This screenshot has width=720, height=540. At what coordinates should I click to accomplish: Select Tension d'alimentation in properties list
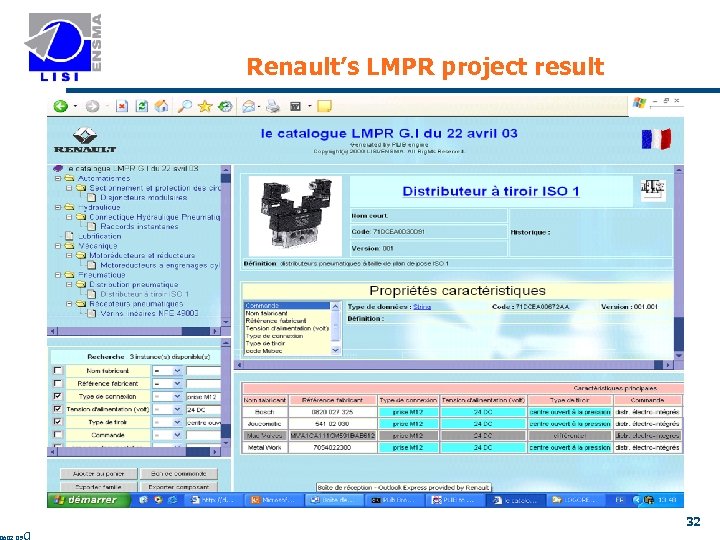(287, 328)
